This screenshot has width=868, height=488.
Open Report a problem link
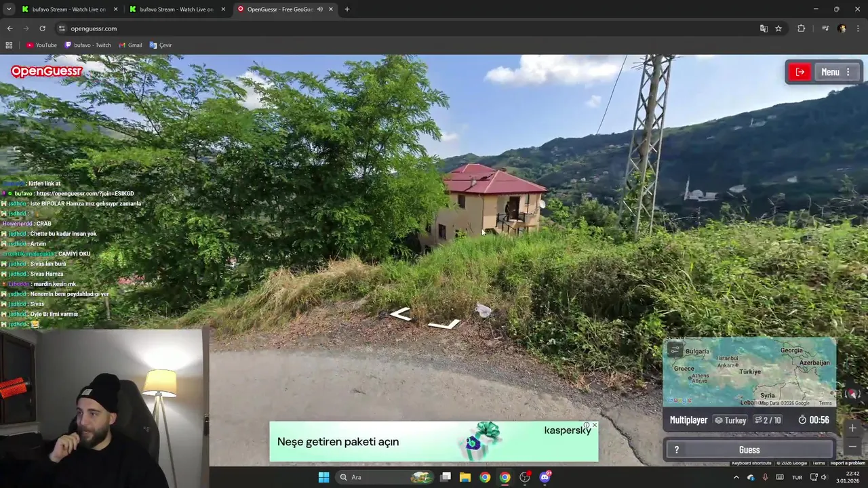pos(848,463)
